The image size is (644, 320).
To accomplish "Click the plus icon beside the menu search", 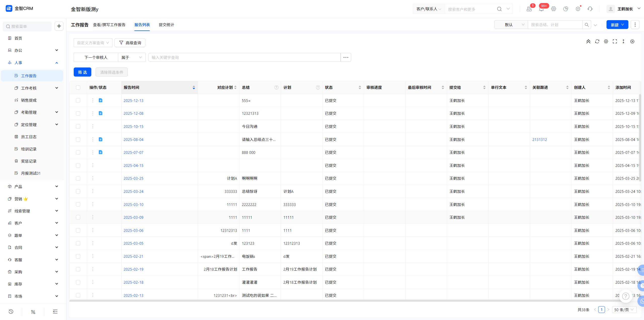I will [59, 26].
